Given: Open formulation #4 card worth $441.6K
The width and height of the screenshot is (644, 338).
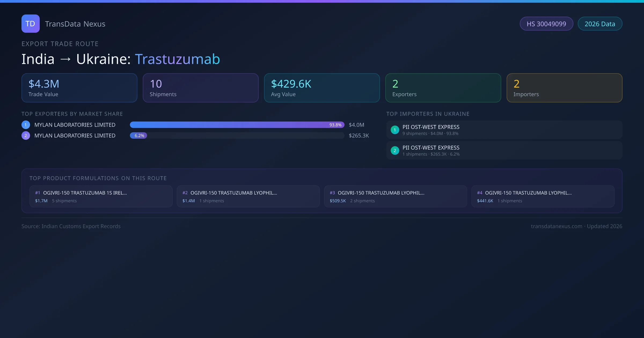Looking at the screenshot, I should (x=543, y=196).
